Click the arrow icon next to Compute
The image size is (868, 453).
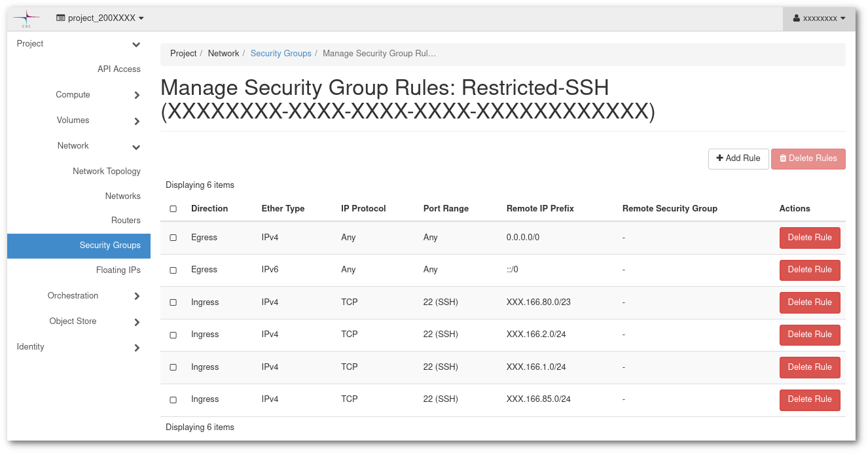click(137, 95)
